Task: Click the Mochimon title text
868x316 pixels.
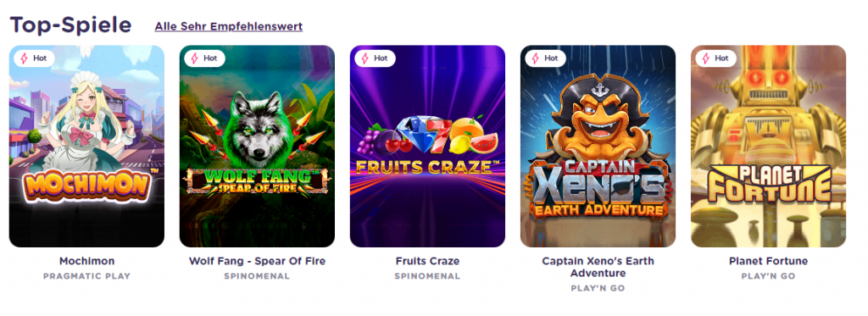Action: click(87, 261)
